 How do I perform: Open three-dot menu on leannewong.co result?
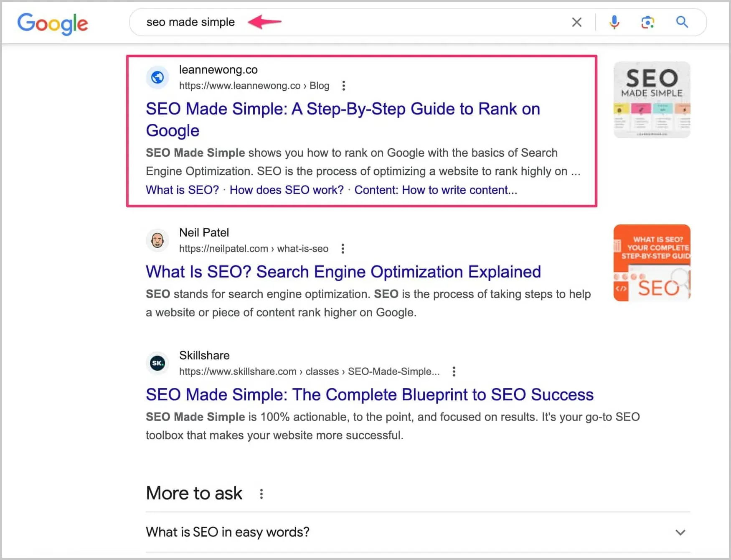click(343, 85)
